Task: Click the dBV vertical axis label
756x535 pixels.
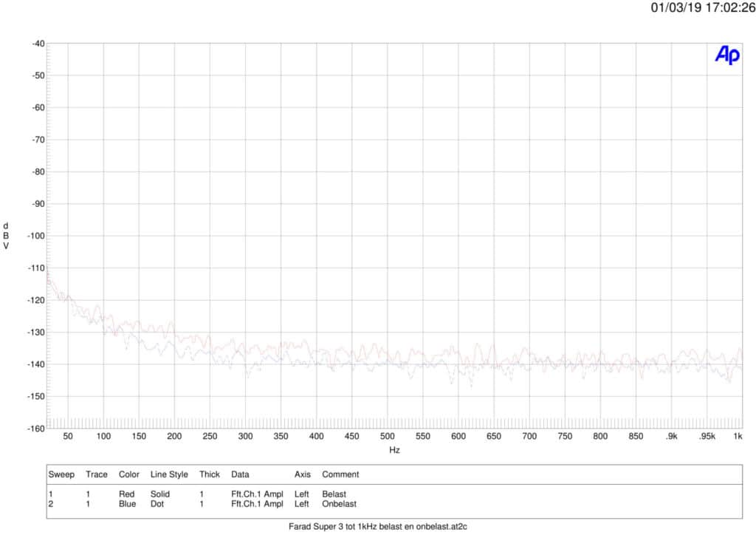Action: click(6, 236)
